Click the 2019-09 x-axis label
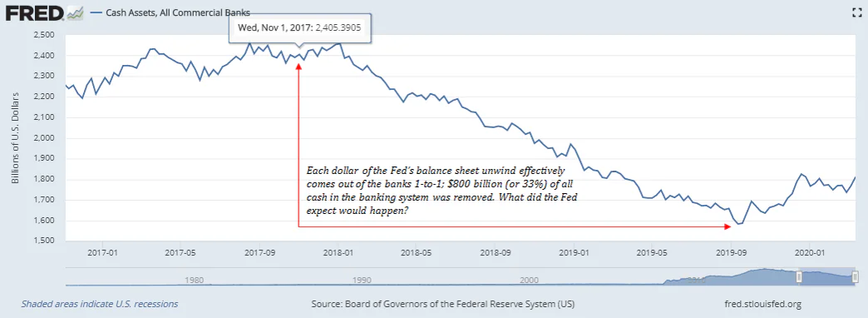 pos(732,252)
